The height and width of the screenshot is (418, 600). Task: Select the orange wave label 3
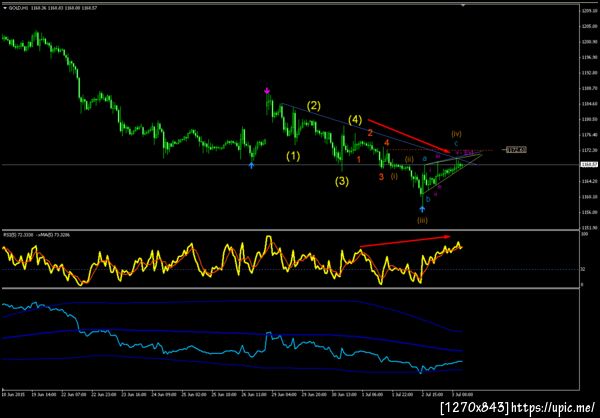pyautogui.click(x=381, y=176)
